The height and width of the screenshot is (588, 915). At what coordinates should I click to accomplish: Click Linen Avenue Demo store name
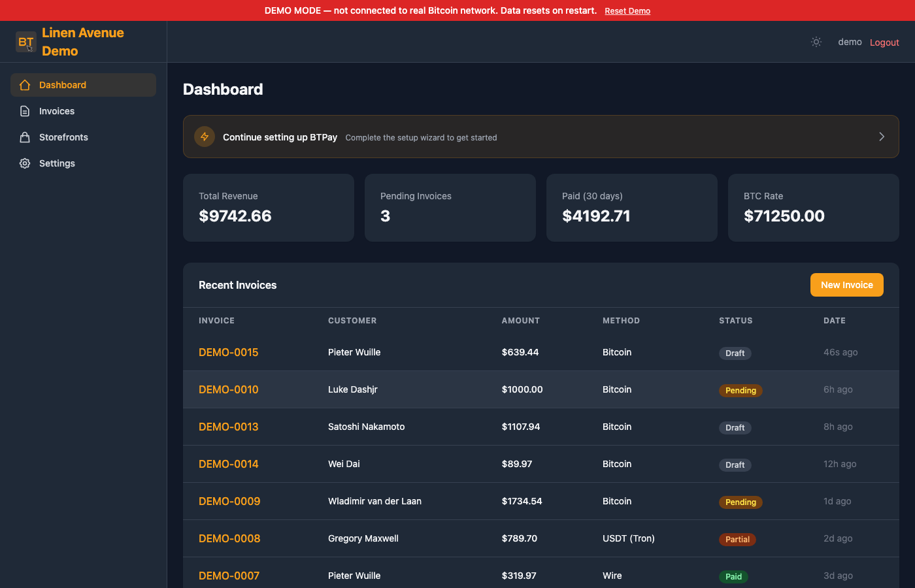[83, 42]
